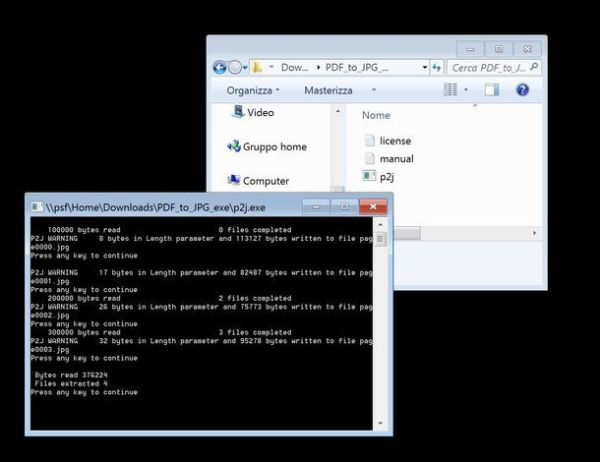
Task: Select the p2j executable file
Action: [387, 176]
